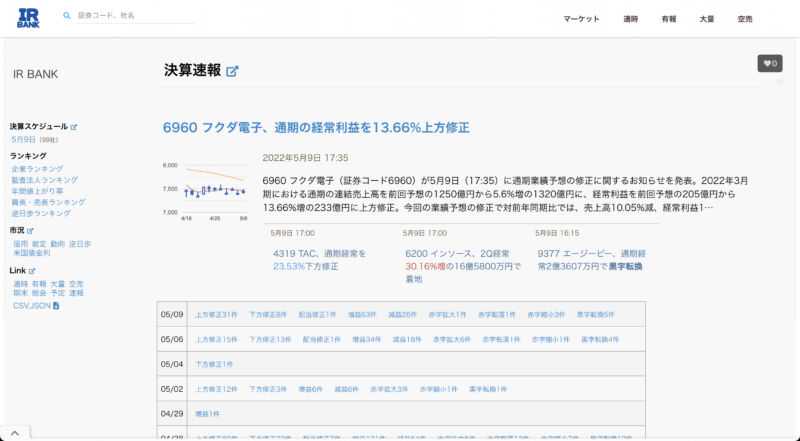Open the マーケット menu

tap(581, 19)
